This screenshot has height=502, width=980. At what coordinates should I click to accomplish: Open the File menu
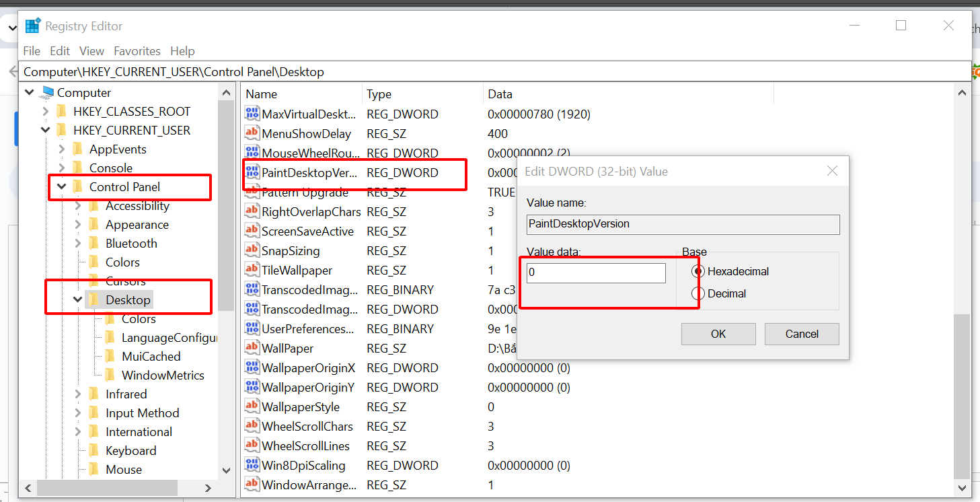32,51
